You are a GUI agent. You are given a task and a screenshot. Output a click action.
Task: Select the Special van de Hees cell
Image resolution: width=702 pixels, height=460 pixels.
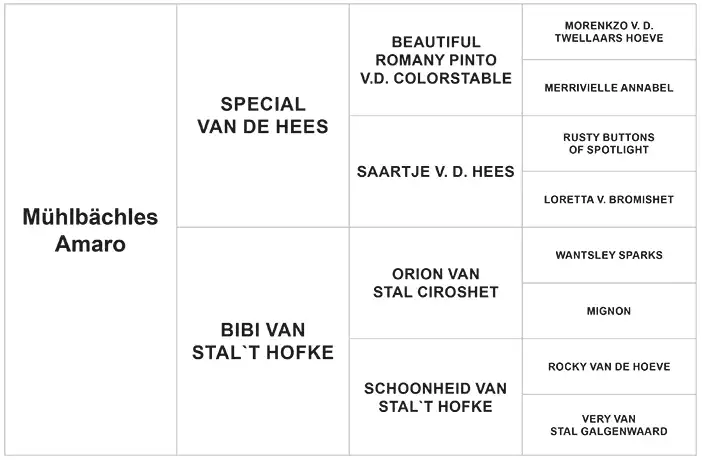coord(263,116)
